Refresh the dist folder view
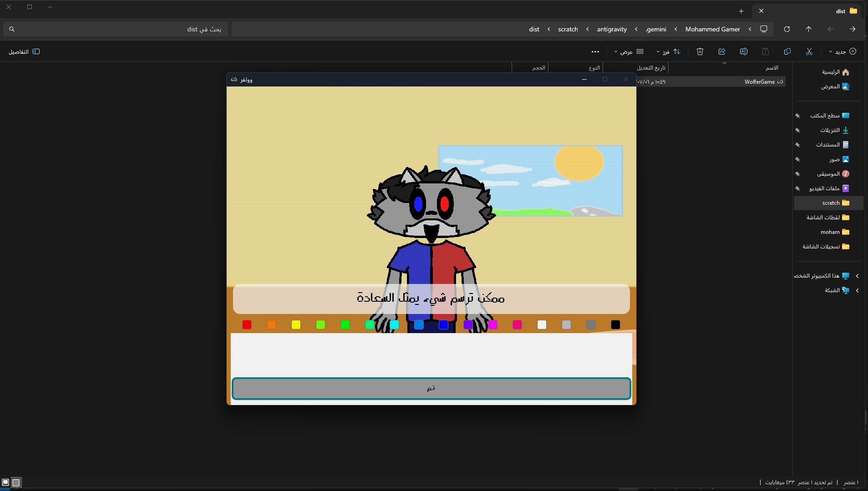The image size is (868, 491). [x=787, y=29]
